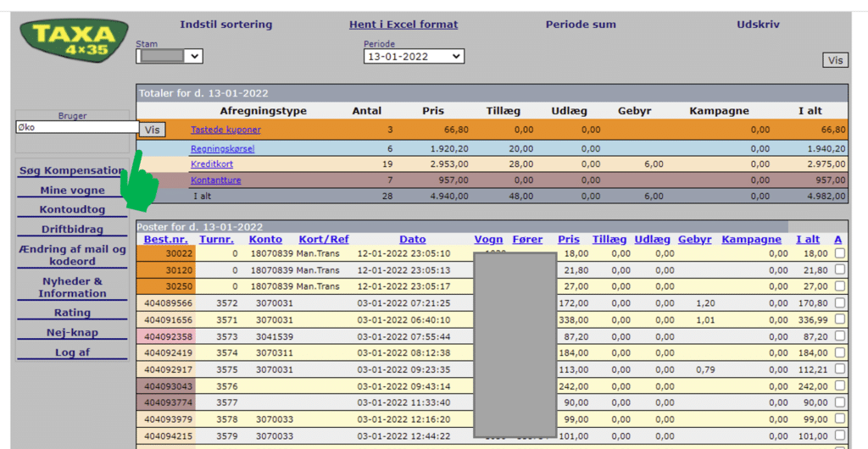Tick checkbox for order 404091656

(840, 319)
